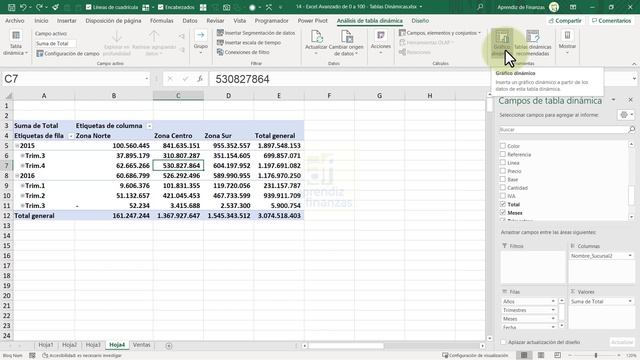Open Etiquetas de columna filter dropdown
640x360 pixels.
[149, 126]
